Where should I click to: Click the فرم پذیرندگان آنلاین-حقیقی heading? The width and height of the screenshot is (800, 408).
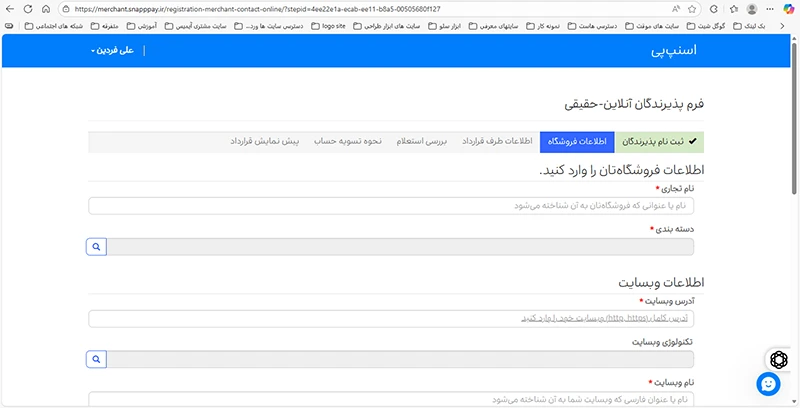coord(634,104)
